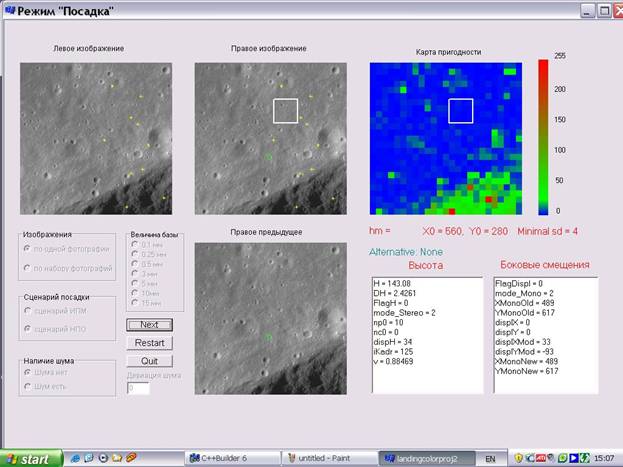Viewport: 623px width, 467px height.
Task: Enable the 'Шум есть' noise option
Action: [x=29, y=387]
